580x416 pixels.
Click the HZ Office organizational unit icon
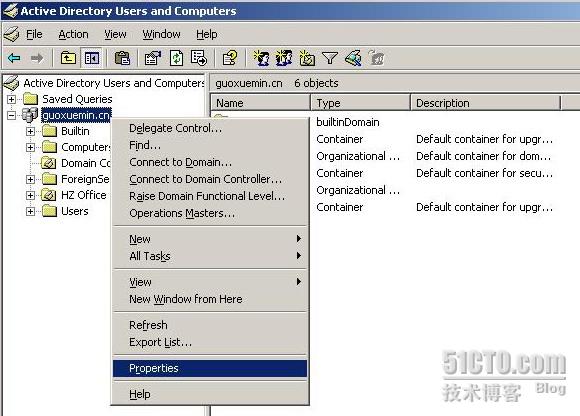coord(49,195)
